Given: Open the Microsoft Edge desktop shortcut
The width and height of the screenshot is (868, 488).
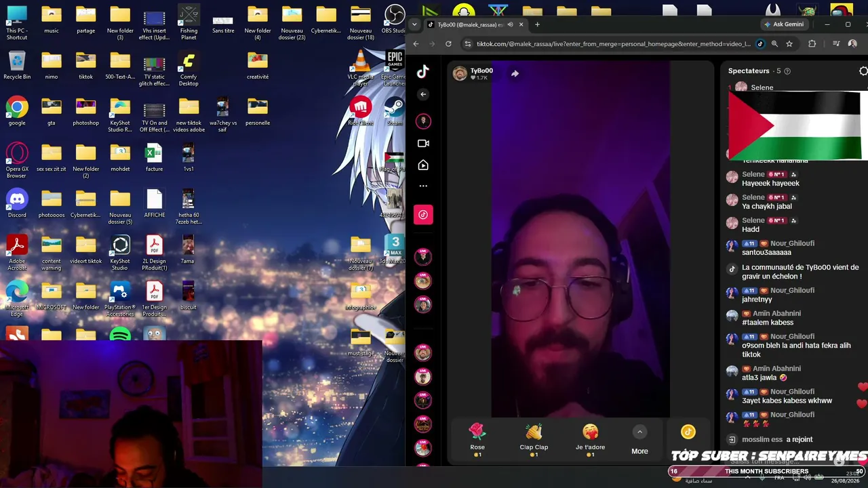Looking at the screenshot, I should point(17,299).
